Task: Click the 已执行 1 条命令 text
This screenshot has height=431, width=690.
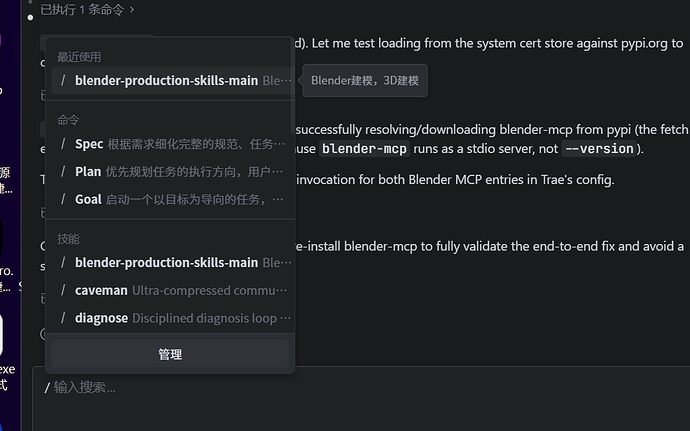Action: pos(82,10)
